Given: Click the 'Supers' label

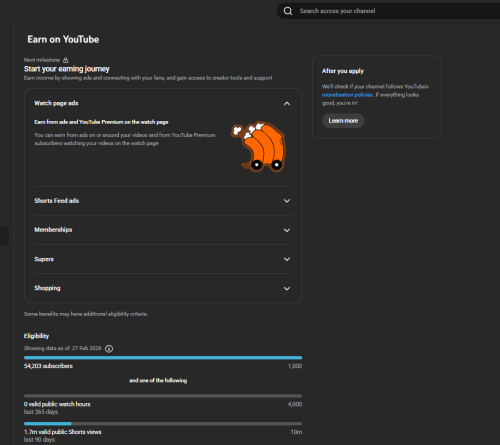Looking at the screenshot, I should pyautogui.click(x=44, y=259).
